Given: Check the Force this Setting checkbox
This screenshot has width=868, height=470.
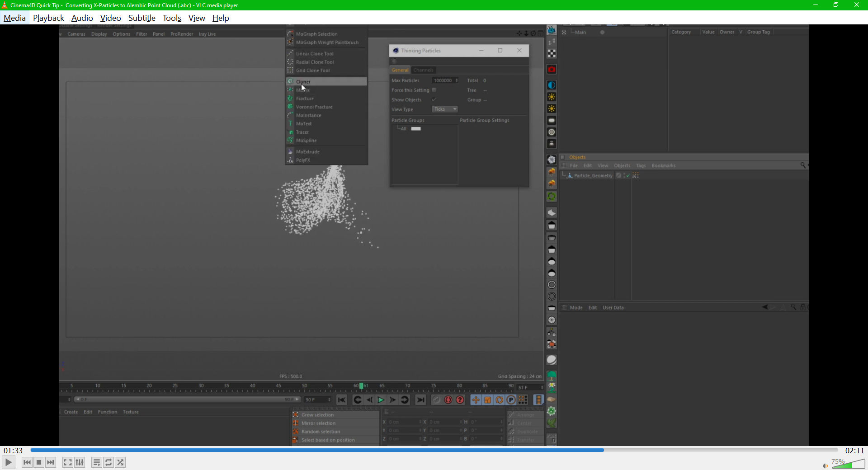Looking at the screenshot, I should tap(434, 90).
